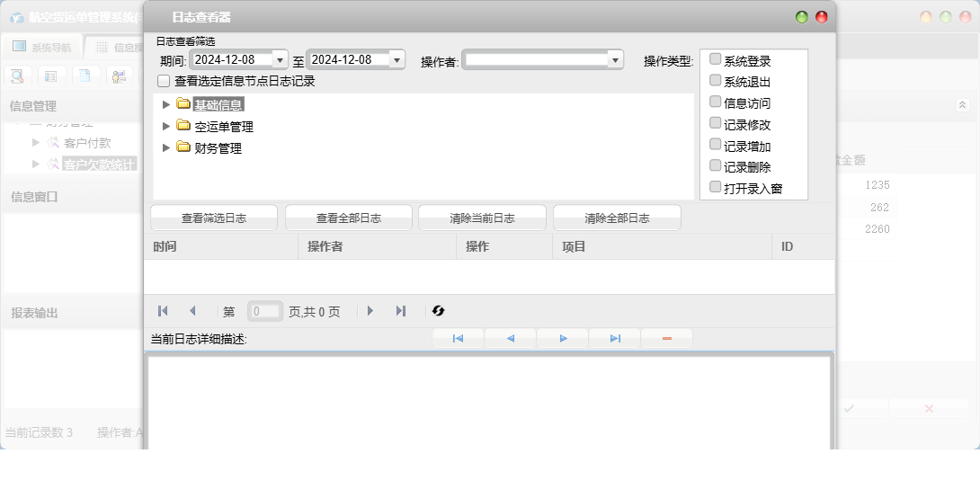Image resolution: width=980 pixels, height=489 pixels.
Task: Select 基础信息 tree item label
Action: click(218, 105)
